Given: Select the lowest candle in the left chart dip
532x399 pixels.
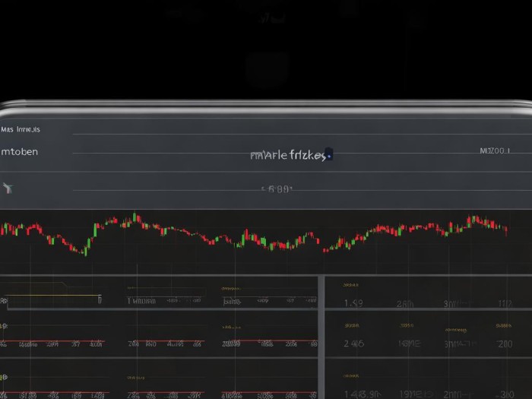Looking at the screenshot, I should tap(85, 250).
